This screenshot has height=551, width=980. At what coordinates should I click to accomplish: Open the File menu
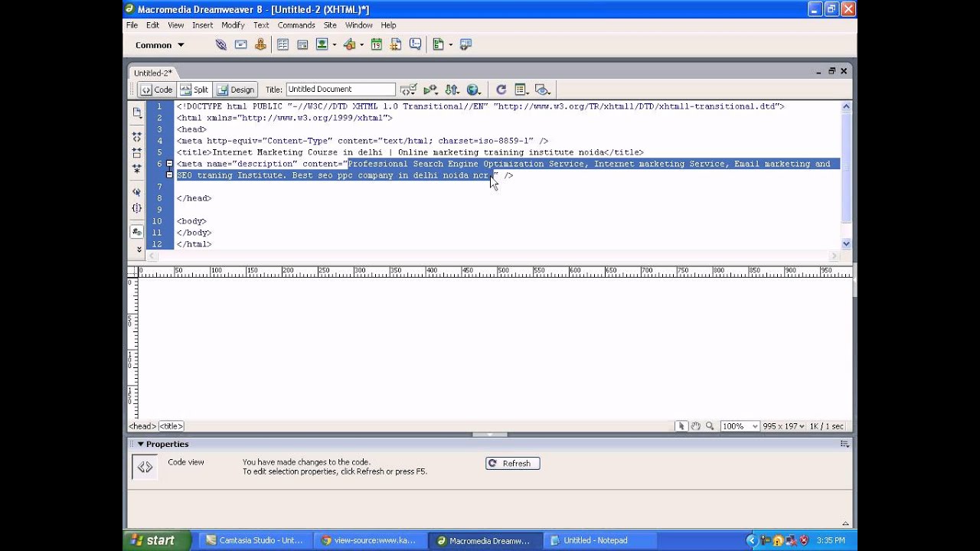pos(132,25)
